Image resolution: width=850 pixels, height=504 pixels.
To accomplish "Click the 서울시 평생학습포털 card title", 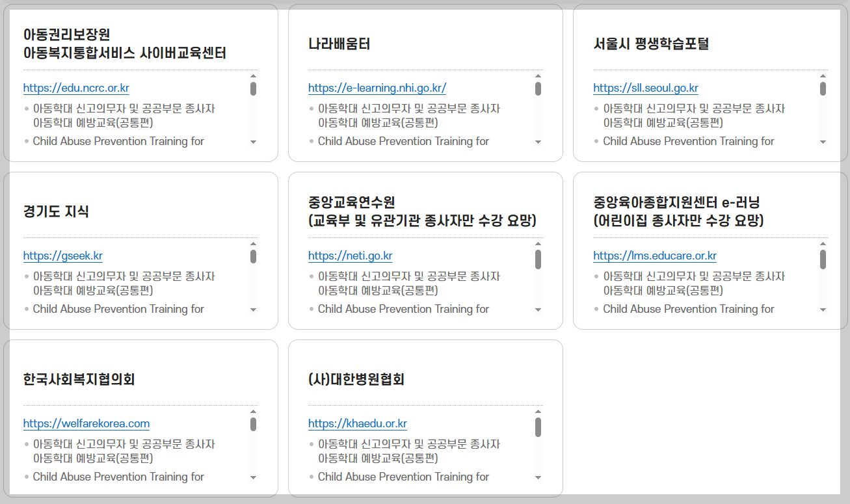I will coord(651,44).
